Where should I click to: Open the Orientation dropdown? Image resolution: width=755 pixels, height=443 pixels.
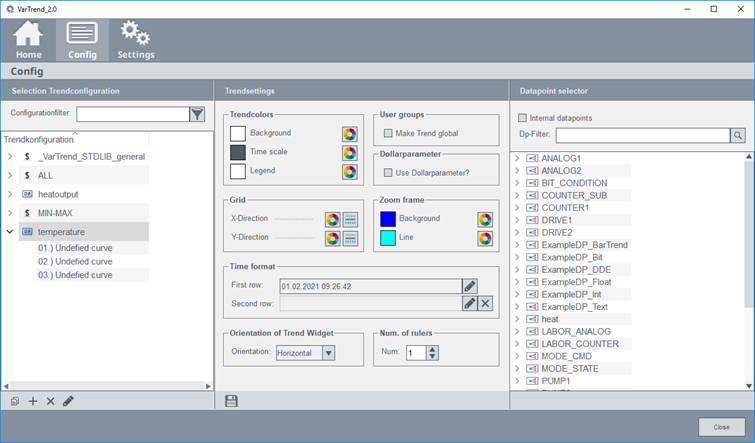coord(328,353)
